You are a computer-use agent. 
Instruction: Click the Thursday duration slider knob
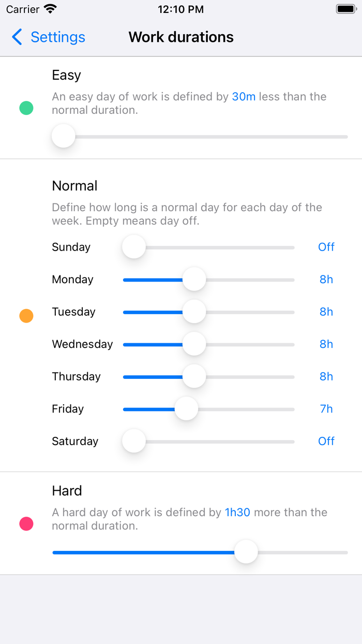click(x=194, y=376)
